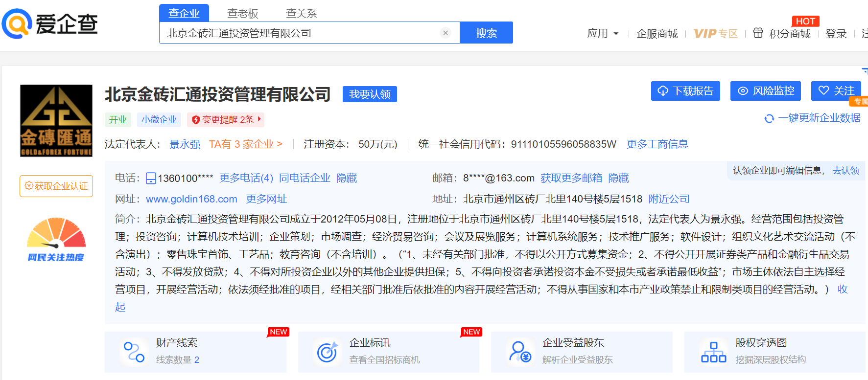Click the 更多工商信息 link

657,144
